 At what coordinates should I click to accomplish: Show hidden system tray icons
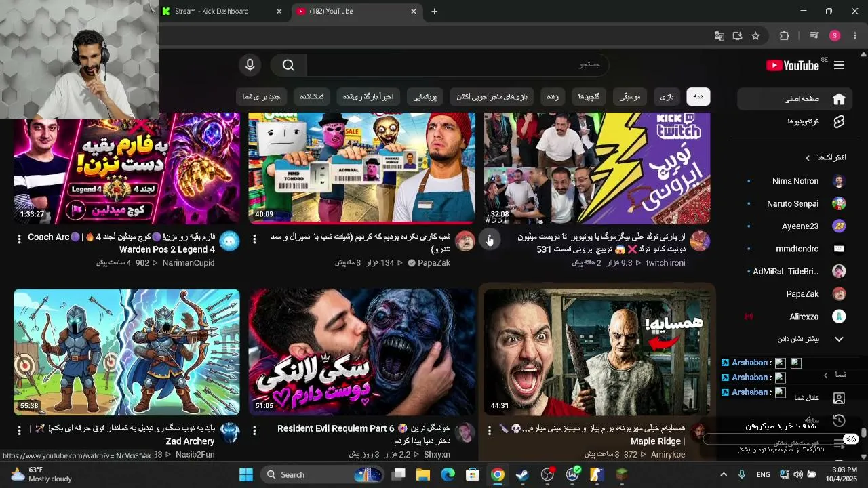tap(724, 474)
